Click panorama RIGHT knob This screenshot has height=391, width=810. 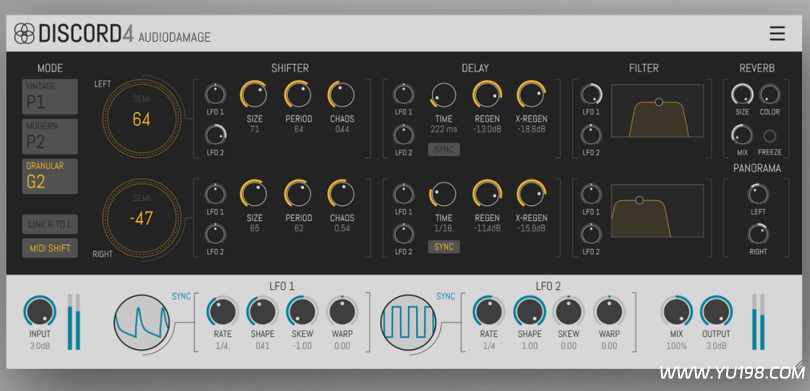(758, 234)
